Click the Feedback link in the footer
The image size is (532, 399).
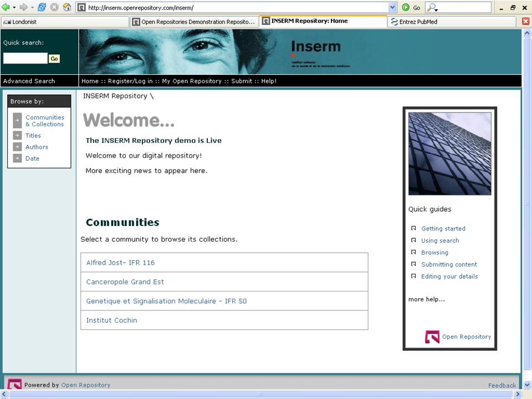tap(502, 386)
